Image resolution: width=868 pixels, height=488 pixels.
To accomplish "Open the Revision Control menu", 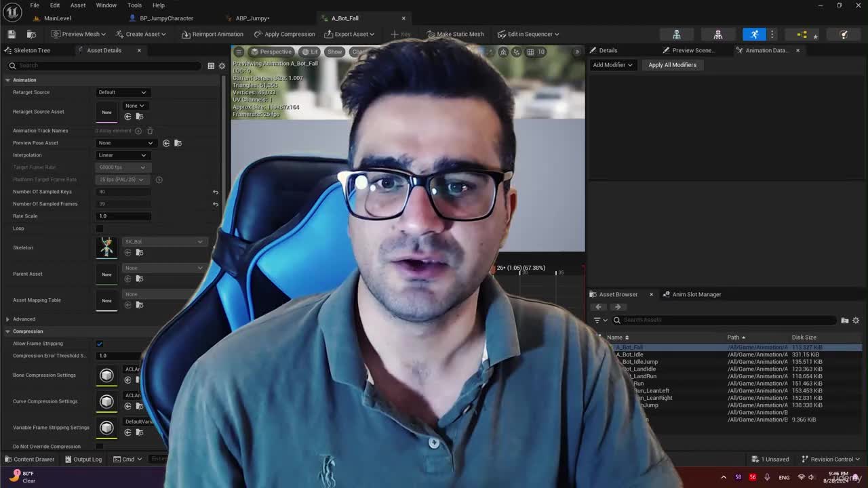I will pos(831,459).
